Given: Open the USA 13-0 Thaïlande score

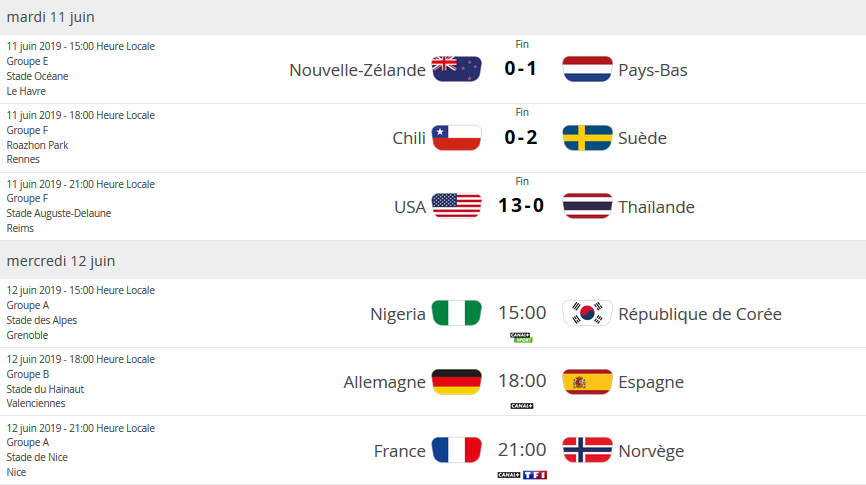Looking at the screenshot, I should [521, 207].
